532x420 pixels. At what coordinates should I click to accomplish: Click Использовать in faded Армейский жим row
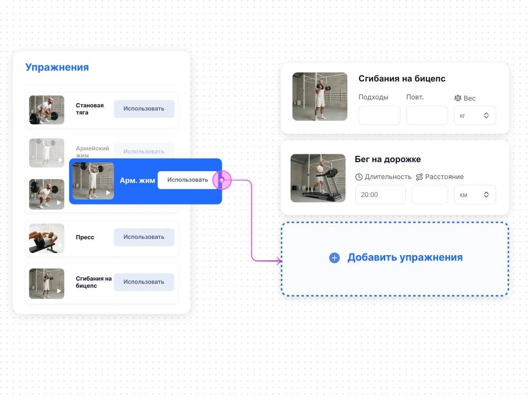(x=144, y=152)
